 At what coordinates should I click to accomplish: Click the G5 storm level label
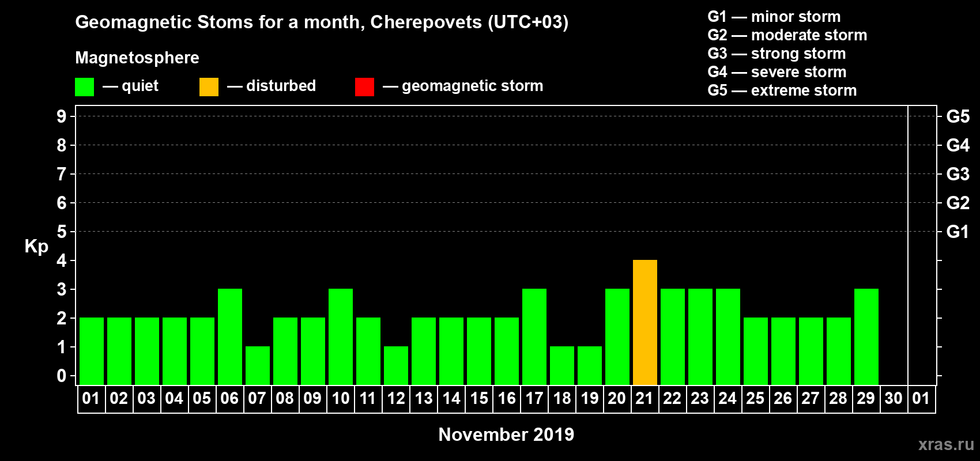point(958,116)
